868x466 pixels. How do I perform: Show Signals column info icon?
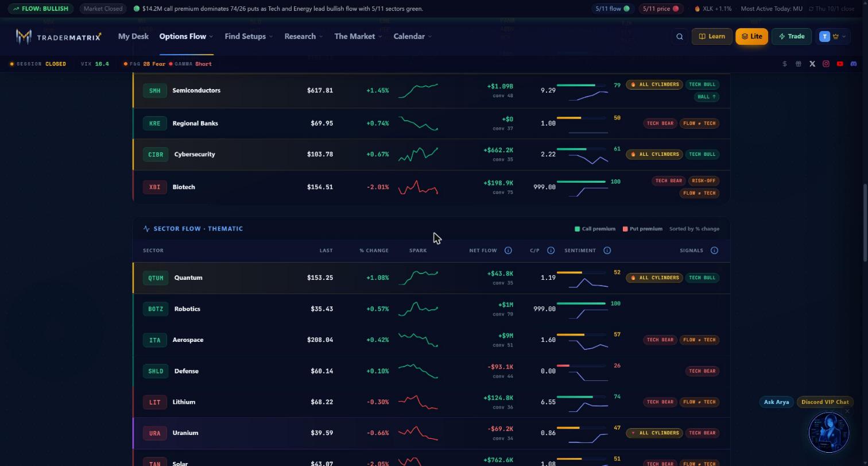pos(714,251)
